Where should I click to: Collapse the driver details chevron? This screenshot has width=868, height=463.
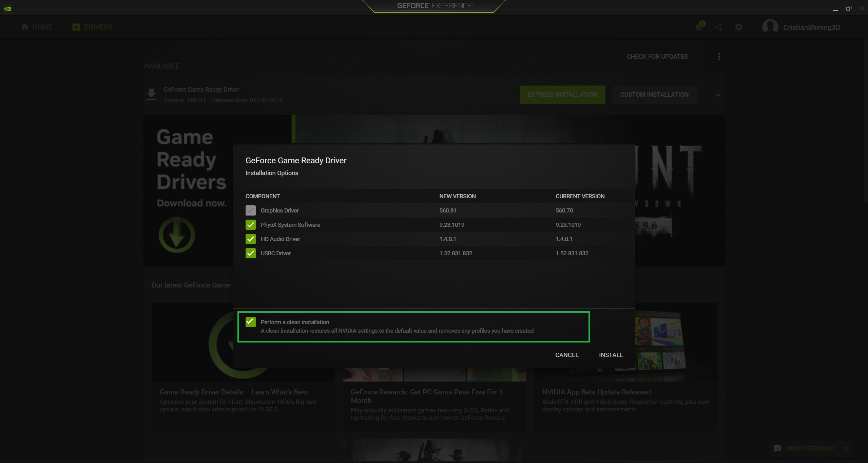pos(718,95)
